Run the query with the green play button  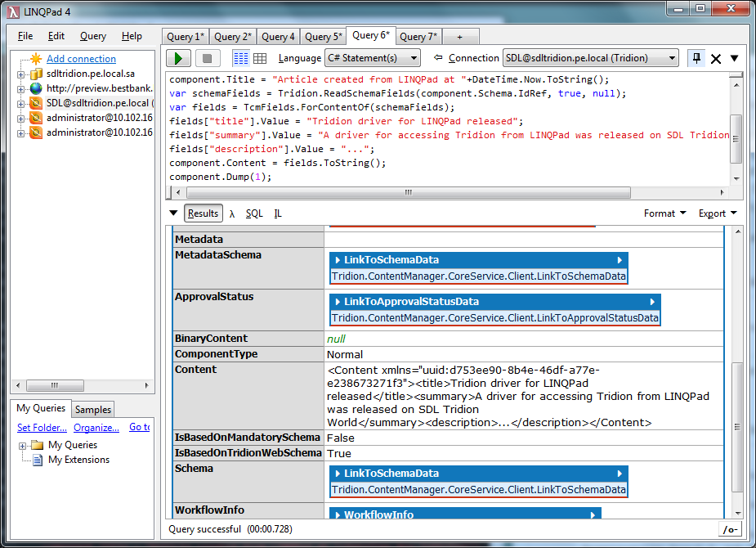179,58
